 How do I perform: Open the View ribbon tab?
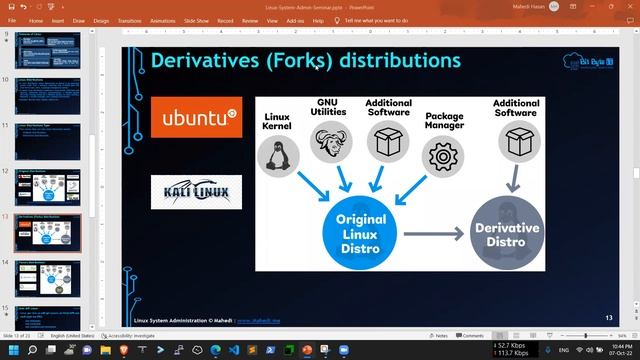(272, 20)
